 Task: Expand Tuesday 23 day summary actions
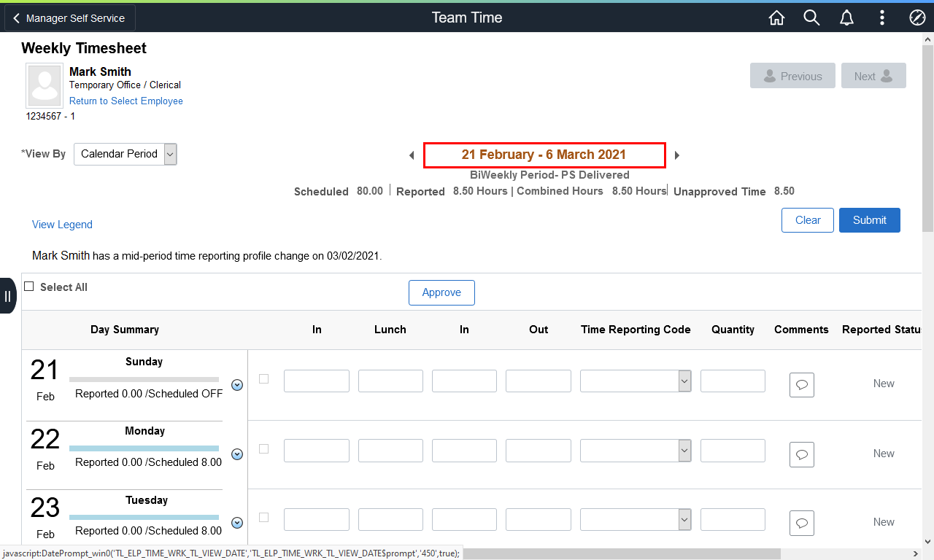coord(237,523)
